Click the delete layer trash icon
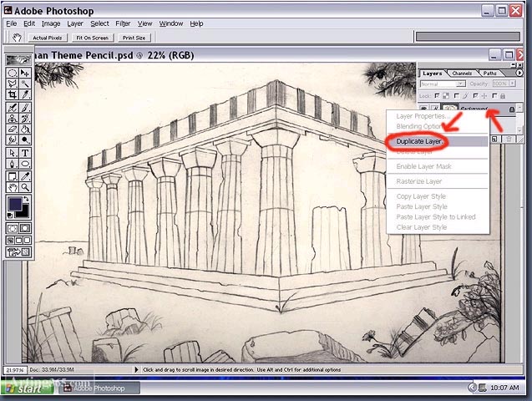Viewport: 532px width, 401px height. tap(509, 139)
